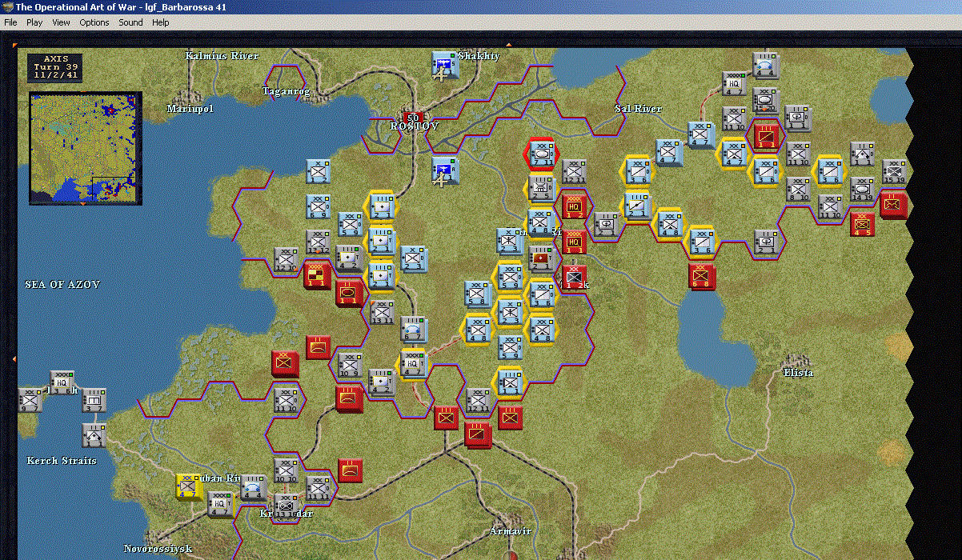The image size is (962, 560).
Task: Open the Options menu
Action: pyautogui.click(x=94, y=22)
